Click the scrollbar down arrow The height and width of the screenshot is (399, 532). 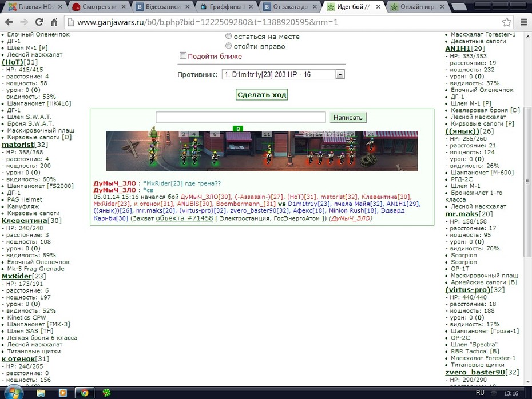point(527,382)
